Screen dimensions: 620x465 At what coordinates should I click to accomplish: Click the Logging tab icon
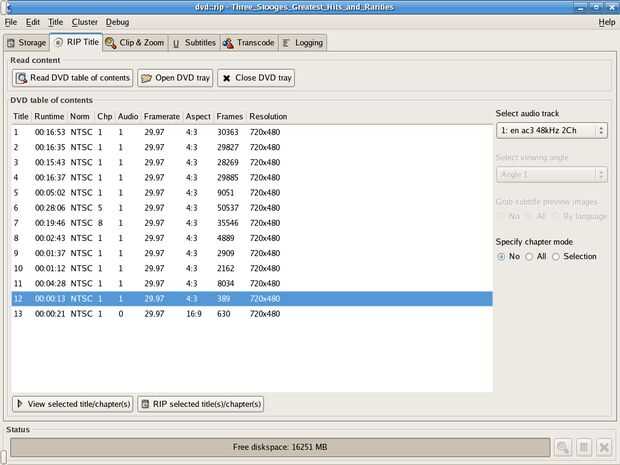286,43
